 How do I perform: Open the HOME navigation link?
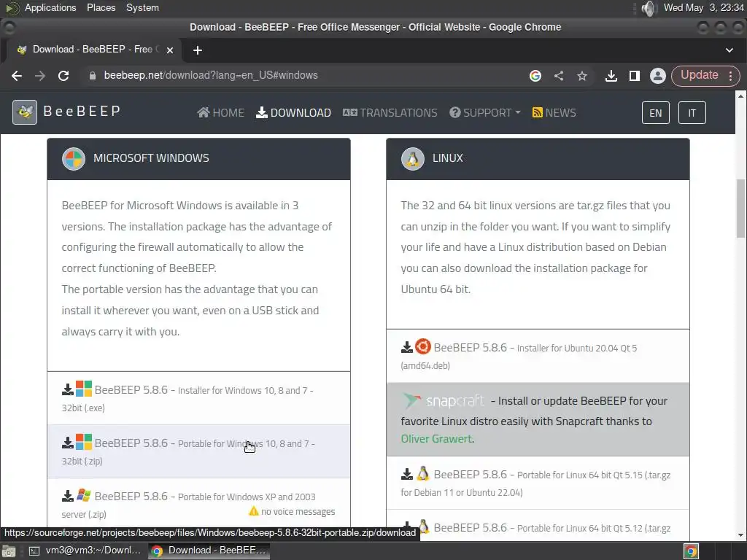point(221,113)
